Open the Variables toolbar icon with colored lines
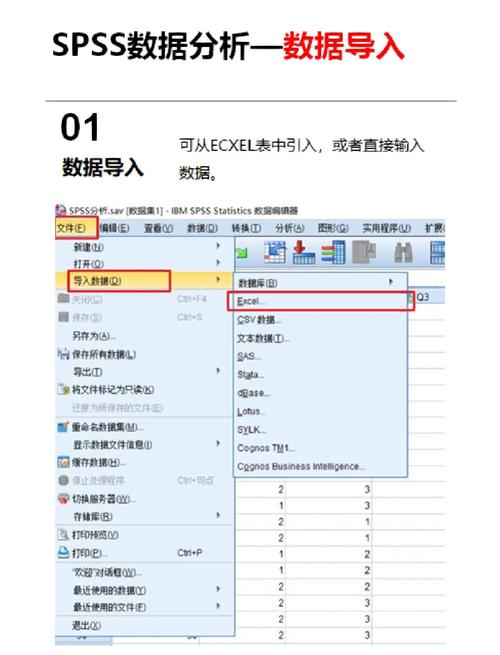The height and width of the screenshot is (655, 500). (x=333, y=252)
